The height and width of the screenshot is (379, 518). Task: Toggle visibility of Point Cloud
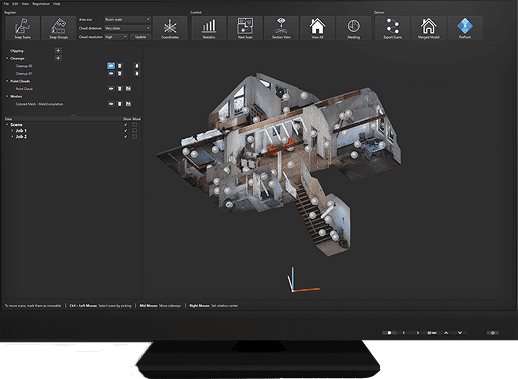click(x=111, y=89)
